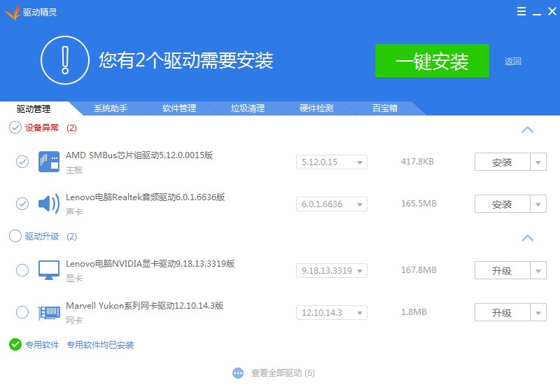Viewport: 560px width, 392px height.
Task: Click AMD SMBus芯片组驱动5.12.0.0015版 title
Action: pyautogui.click(x=139, y=155)
